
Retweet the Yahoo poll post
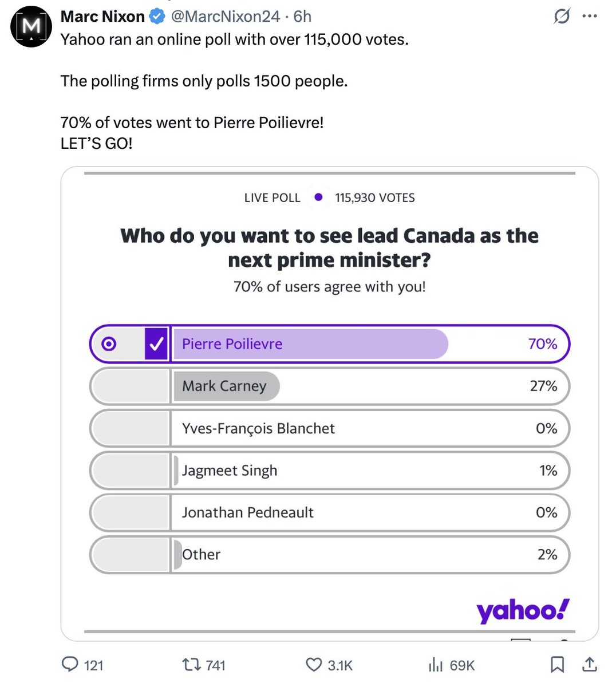pos(190,664)
